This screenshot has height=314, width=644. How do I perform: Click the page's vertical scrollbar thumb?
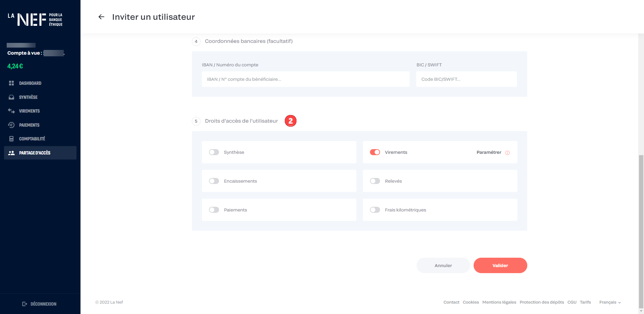[x=641, y=231]
